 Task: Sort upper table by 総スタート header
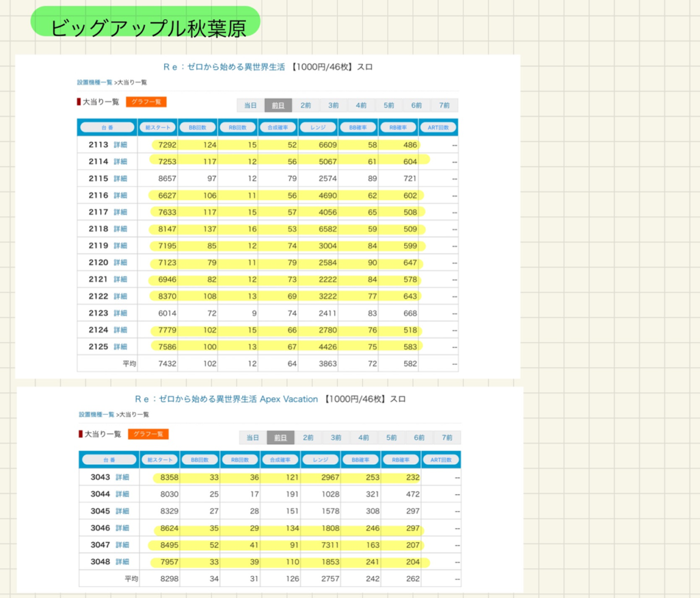157,127
